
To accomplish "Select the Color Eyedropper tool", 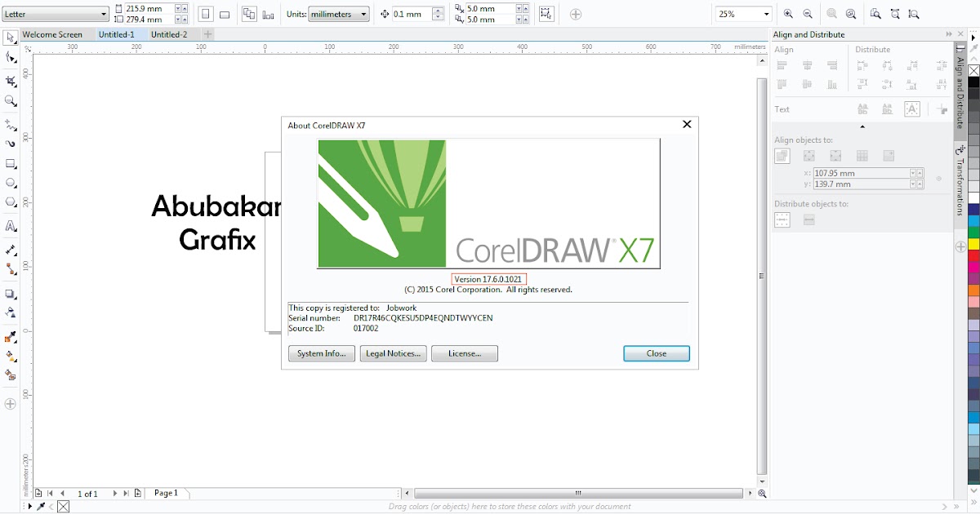I will [11, 336].
